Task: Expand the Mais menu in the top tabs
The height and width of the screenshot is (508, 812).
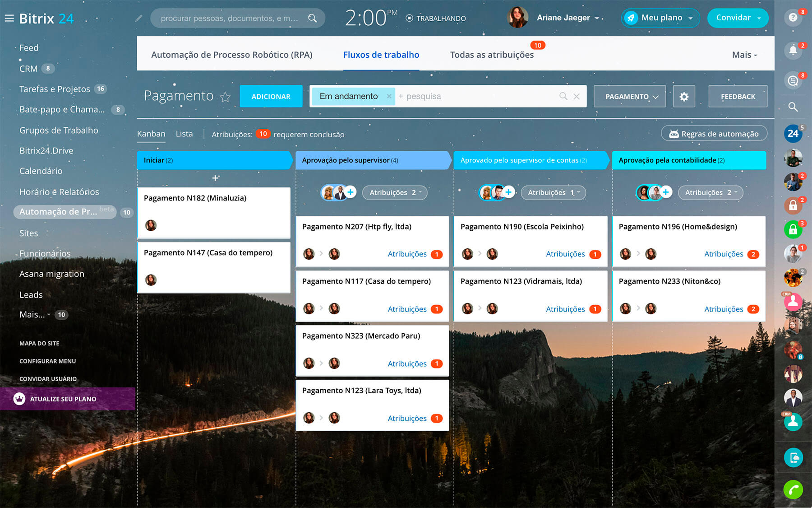Action: tap(744, 55)
